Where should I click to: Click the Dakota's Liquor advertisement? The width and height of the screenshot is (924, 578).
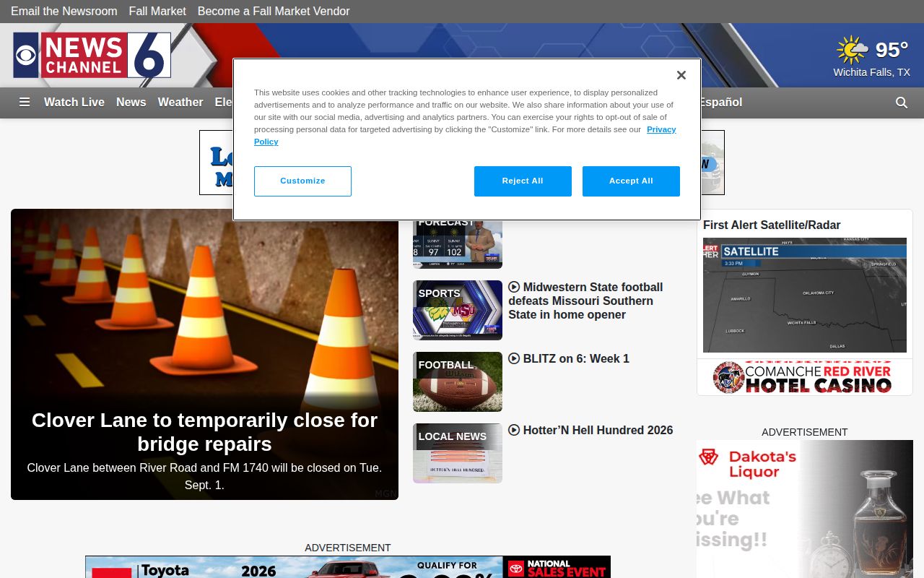pyautogui.click(x=805, y=509)
